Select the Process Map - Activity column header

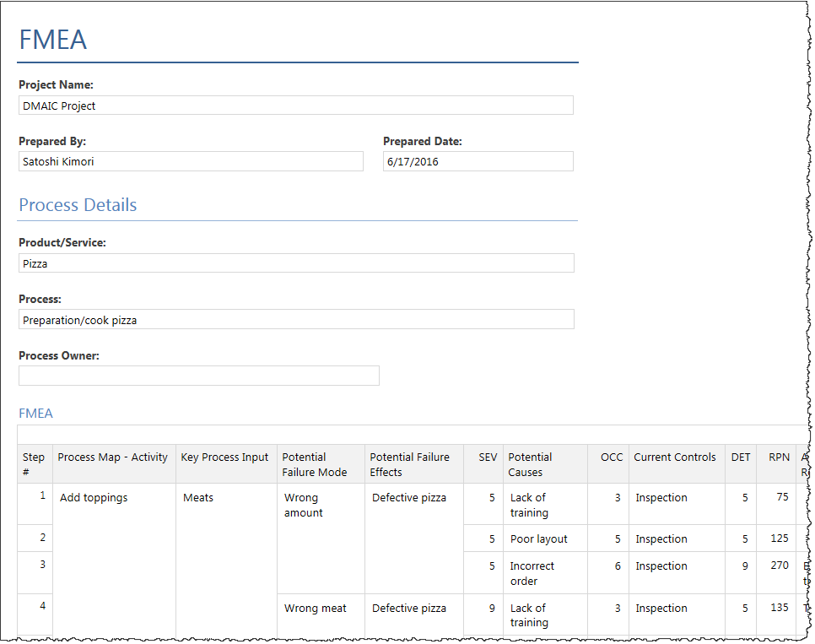pyautogui.click(x=113, y=457)
